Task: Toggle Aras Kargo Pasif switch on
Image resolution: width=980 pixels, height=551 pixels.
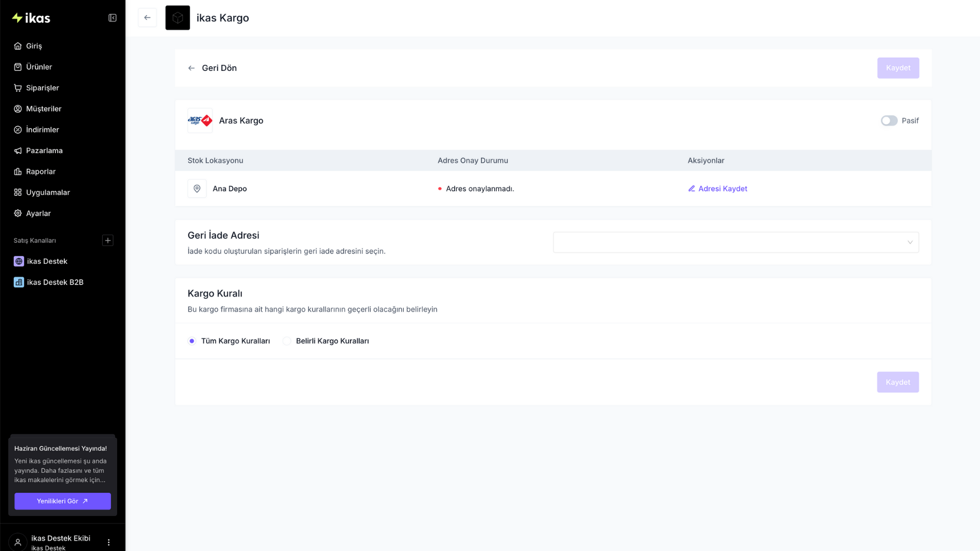Action: tap(889, 121)
